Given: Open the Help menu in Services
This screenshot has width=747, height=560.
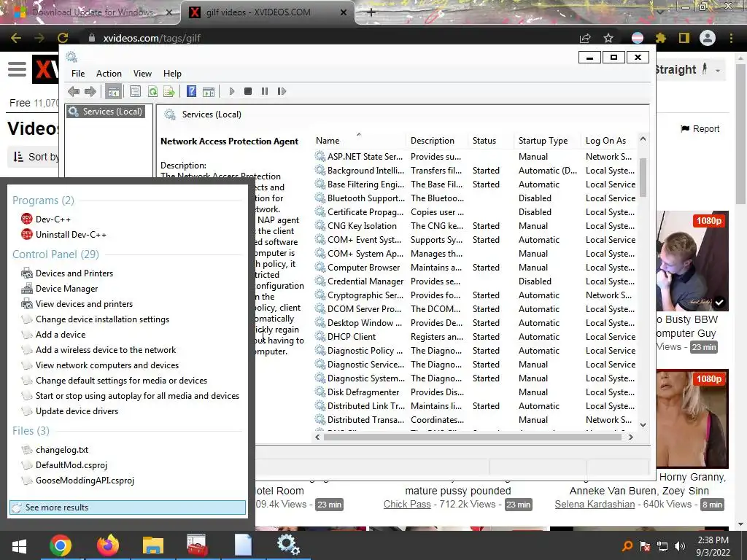Looking at the screenshot, I should click(x=172, y=74).
